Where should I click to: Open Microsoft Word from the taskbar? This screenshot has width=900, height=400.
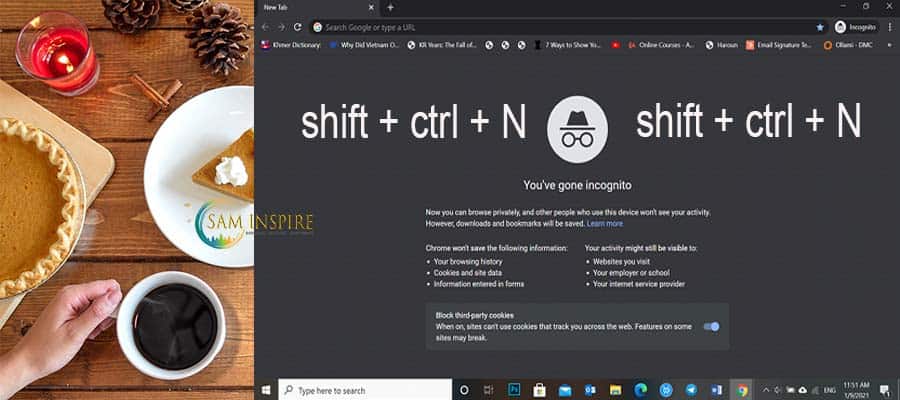pos(716,390)
